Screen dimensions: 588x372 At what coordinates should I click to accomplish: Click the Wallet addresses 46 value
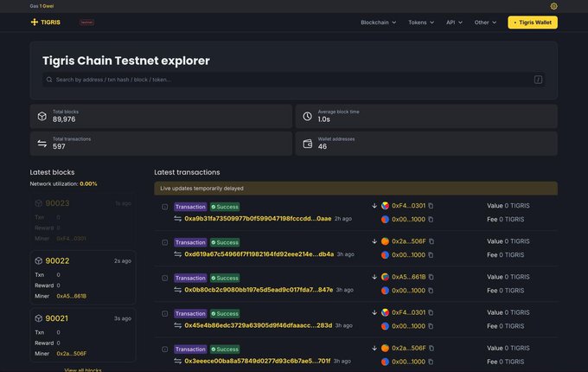tap(323, 146)
